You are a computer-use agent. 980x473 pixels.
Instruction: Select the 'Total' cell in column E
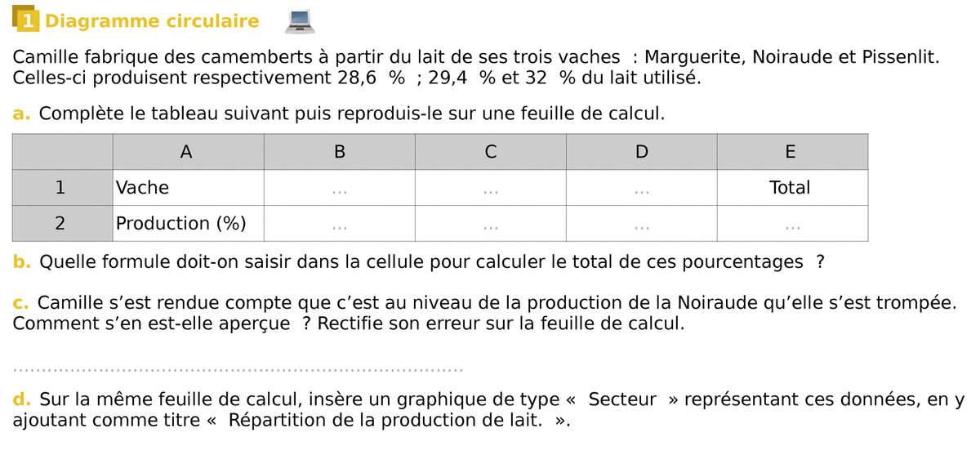point(791,187)
